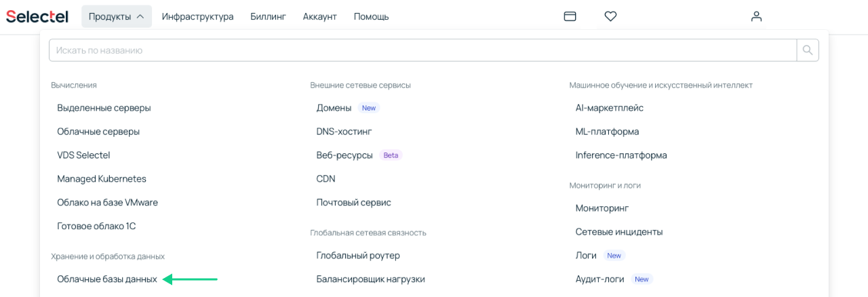Open Почтовый сервис
The width and height of the screenshot is (868, 297).
click(x=354, y=203)
